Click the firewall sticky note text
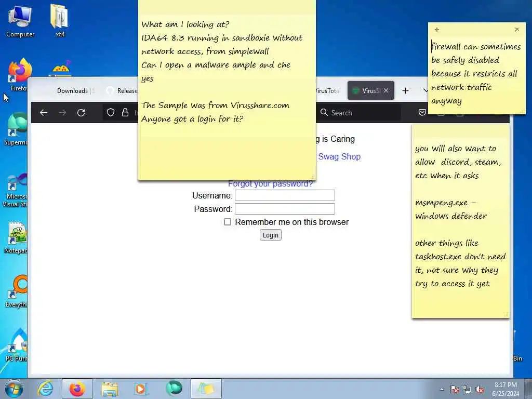The height and width of the screenshot is (399, 532). pyautogui.click(x=476, y=74)
